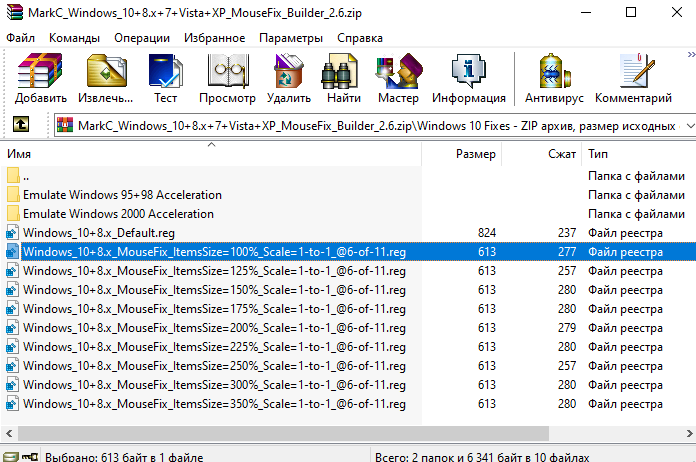Select the ItemsSize=300% MouseFix reg file
The height and width of the screenshot is (462, 696).
(x=214, y=385)
